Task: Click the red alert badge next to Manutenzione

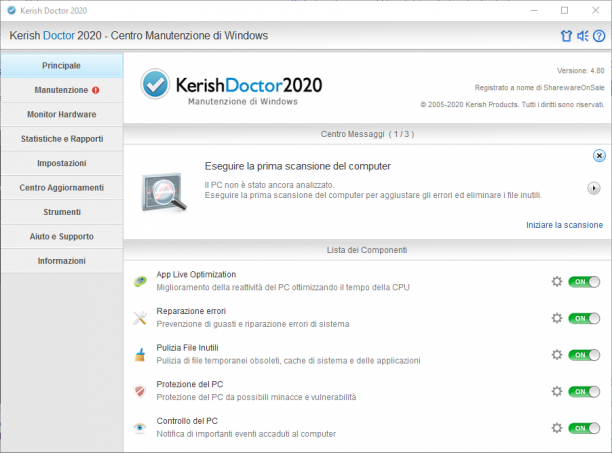Action: (x=96, y=90)
